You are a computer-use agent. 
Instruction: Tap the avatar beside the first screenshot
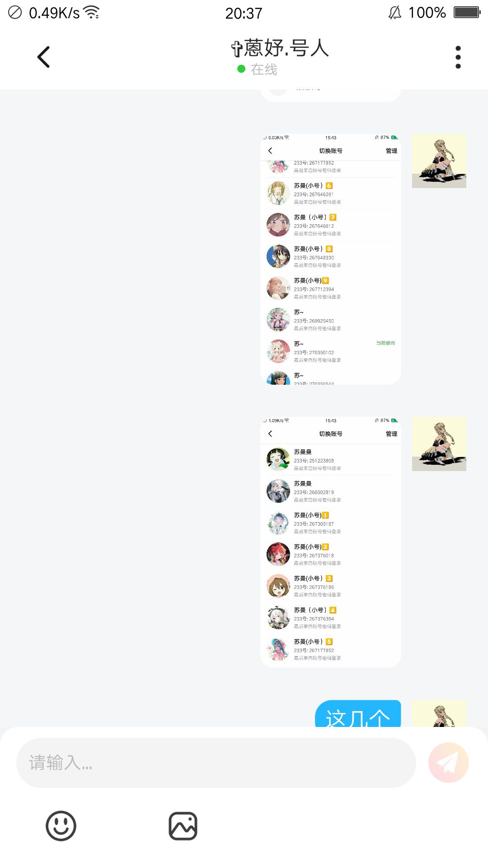coord(439,161)
